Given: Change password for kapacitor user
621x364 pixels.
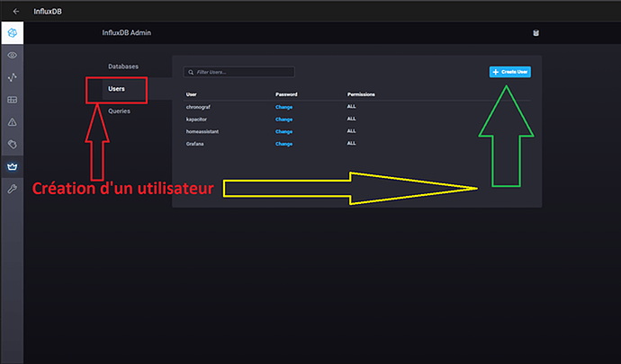Looking at the screenshot, I should point(284,120).
